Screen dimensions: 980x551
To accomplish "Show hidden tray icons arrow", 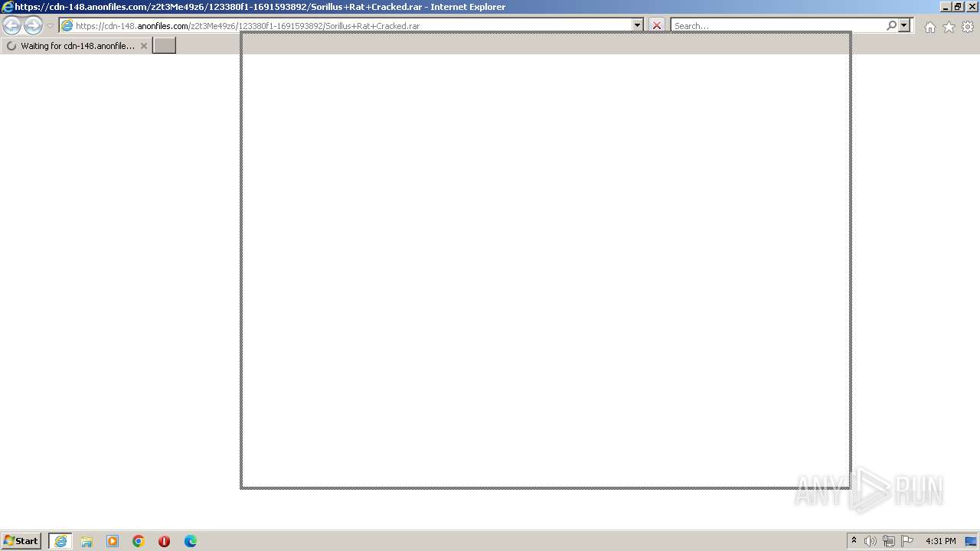I will point(854,541).
